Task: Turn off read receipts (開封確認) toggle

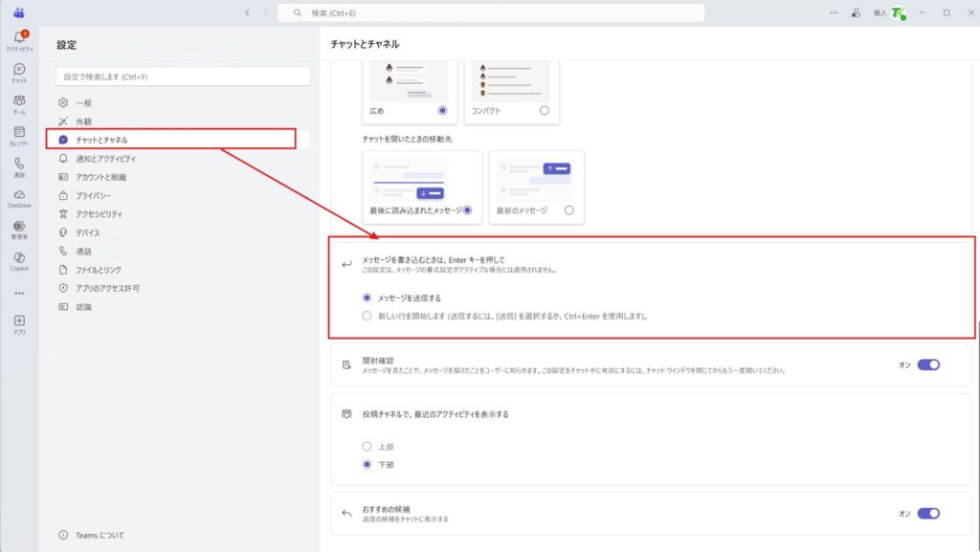Action: [x=928, y=364]
